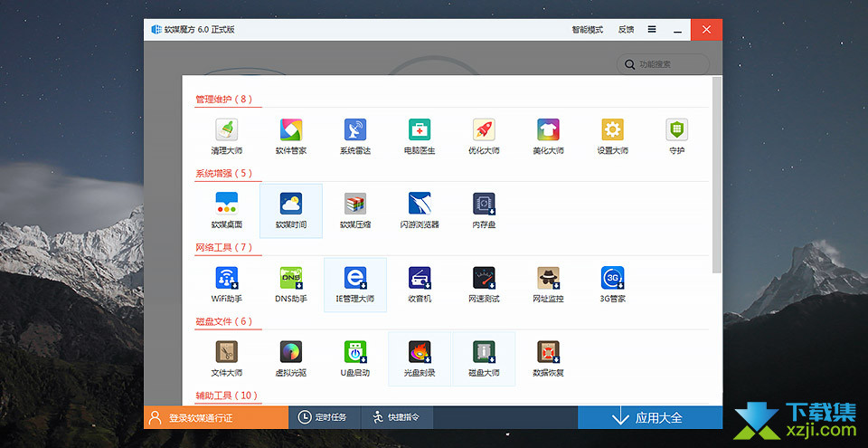Screen dimensions: 868x448
Task: Open 内存盘 RAM disk tool
Action: point(484,211)
